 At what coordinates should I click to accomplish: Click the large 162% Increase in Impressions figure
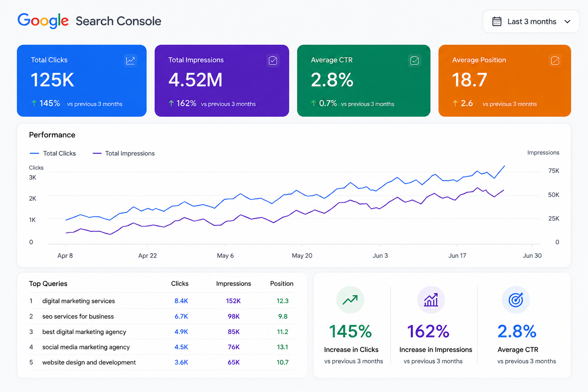[x=428, y=332]
